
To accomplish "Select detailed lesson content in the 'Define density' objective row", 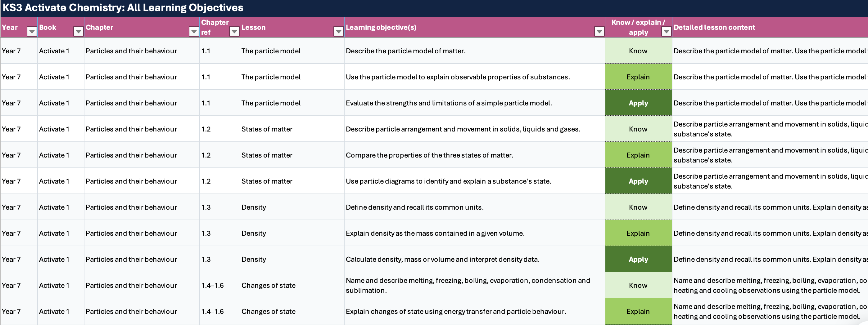I will 770,207.
